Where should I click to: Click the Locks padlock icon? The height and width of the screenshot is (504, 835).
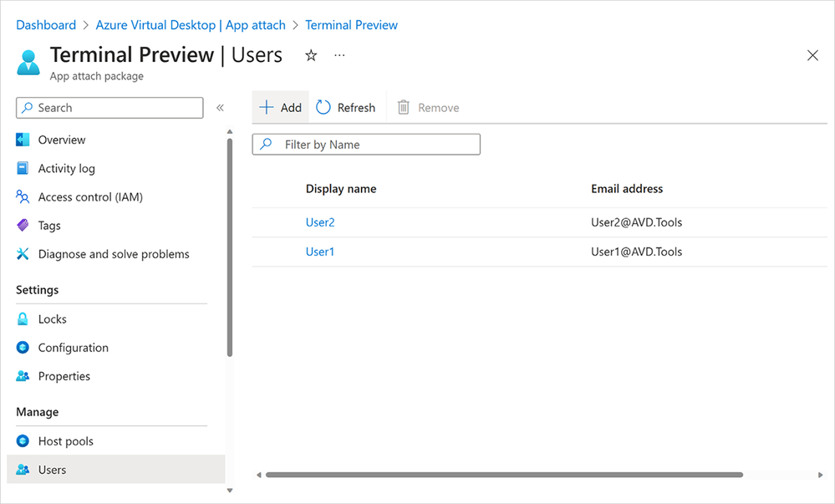pos(23,319)
